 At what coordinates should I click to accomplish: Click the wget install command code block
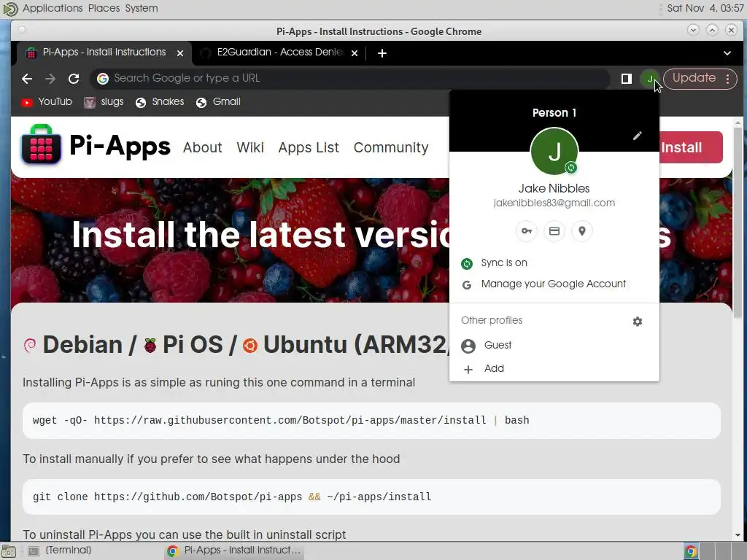pyautogui.click(x=371, y=421)
